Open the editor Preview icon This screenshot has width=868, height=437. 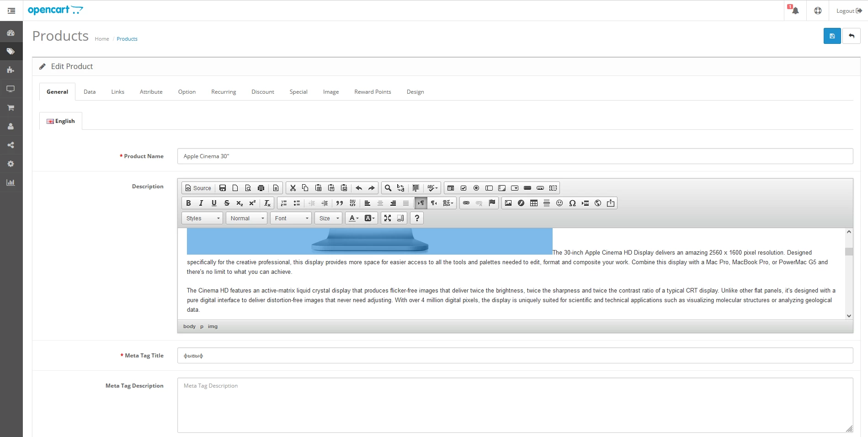point(248,188)
